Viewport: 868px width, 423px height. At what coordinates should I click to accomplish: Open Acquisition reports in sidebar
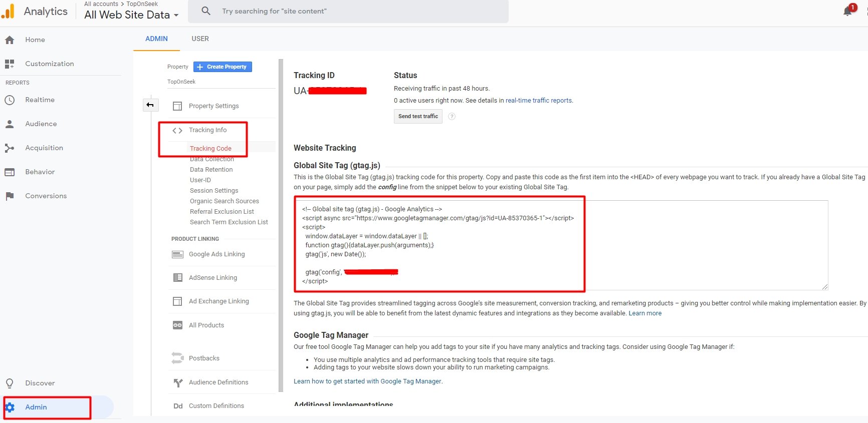(44, 148)
